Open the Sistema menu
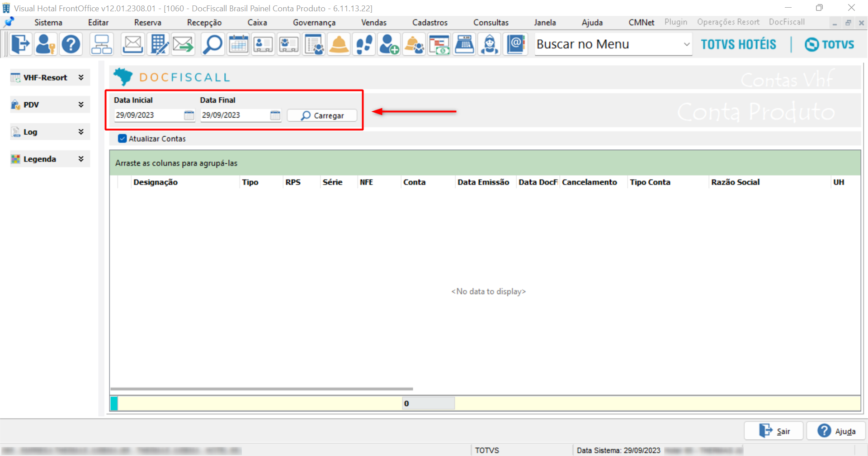 pos(48,22)
